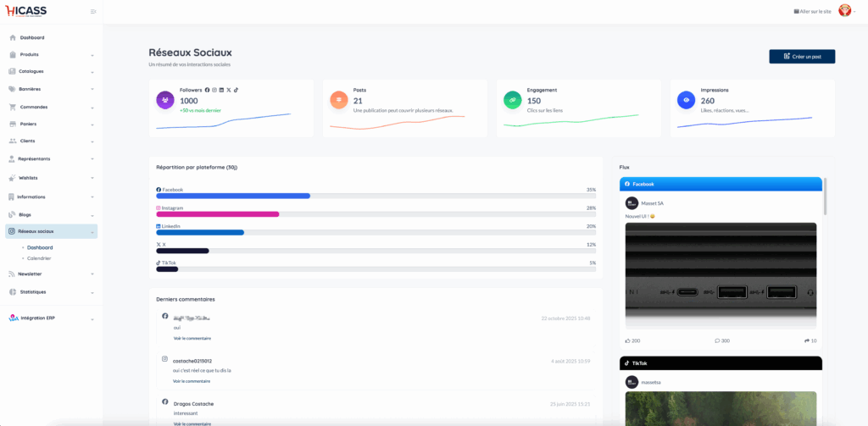Open the user avatar in top right
The image size is (868, 426).
pyautogui.click(x=845, y=10)
